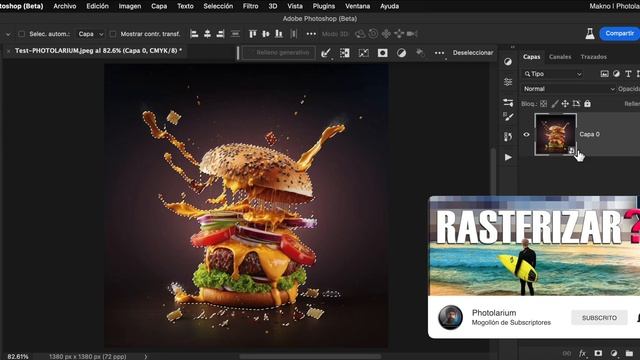
Task: Align top edges icon
Action: coord(253,34)
